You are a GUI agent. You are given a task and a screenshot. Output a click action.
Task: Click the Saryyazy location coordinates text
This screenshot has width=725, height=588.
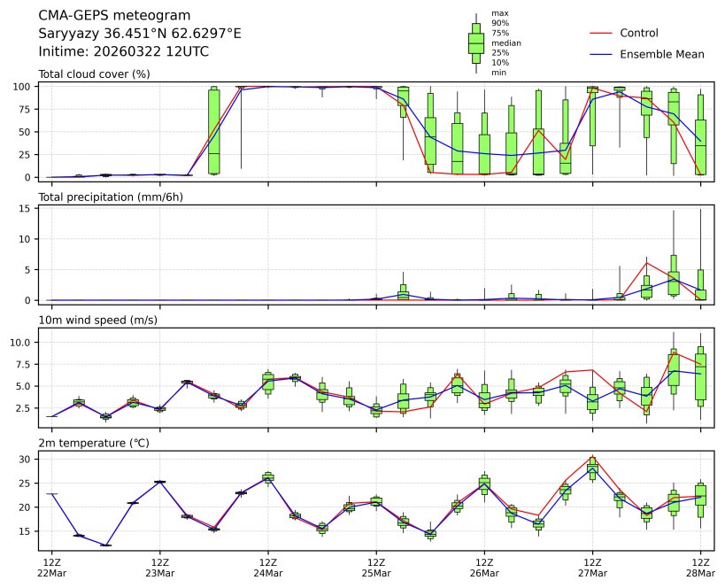click(x=140, y=34)
